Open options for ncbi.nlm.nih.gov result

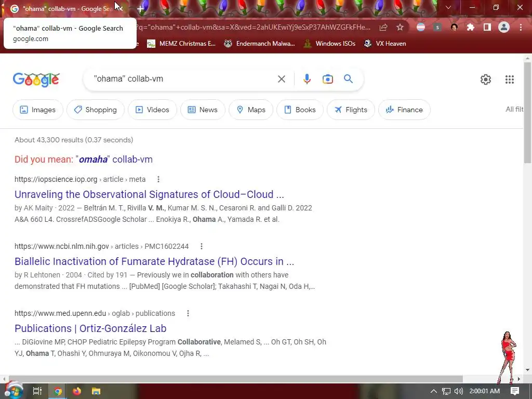(x=201, y=246)
